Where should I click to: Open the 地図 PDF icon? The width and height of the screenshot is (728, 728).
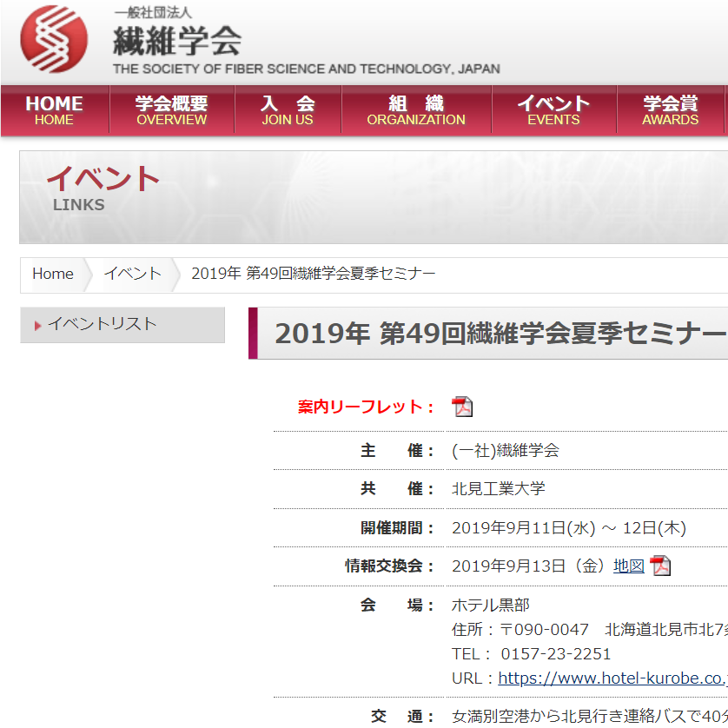tap(661, 566)
